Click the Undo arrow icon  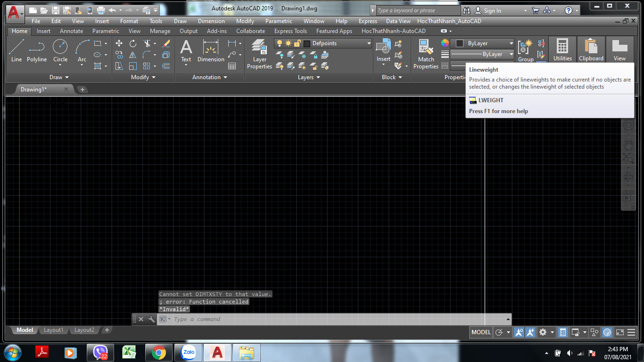click(112, 10)
